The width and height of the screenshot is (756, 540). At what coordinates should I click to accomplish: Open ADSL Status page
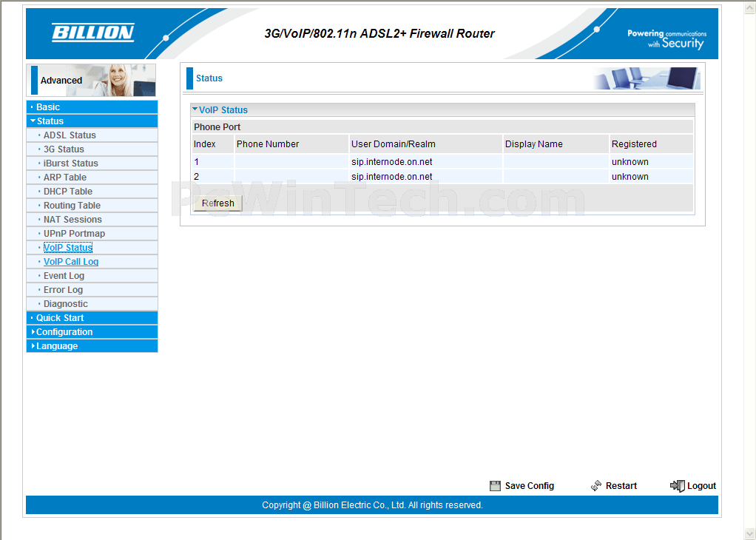70,135
